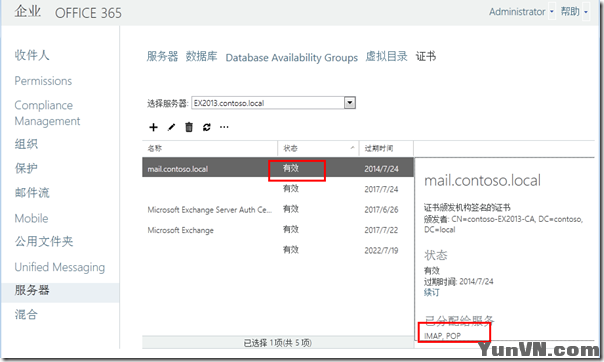Open Mobile in left navigation
The image size is (604, 362).
point(31,218)
